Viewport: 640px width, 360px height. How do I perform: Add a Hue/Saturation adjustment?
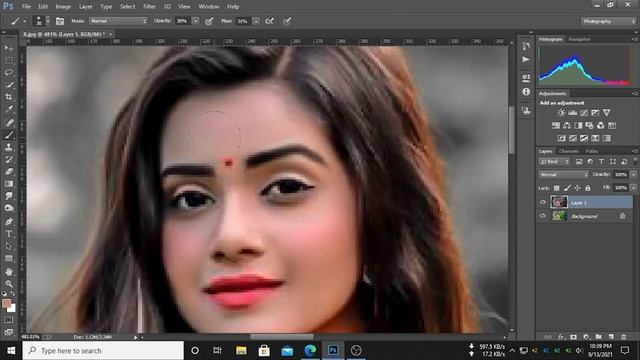coord(556,125)
